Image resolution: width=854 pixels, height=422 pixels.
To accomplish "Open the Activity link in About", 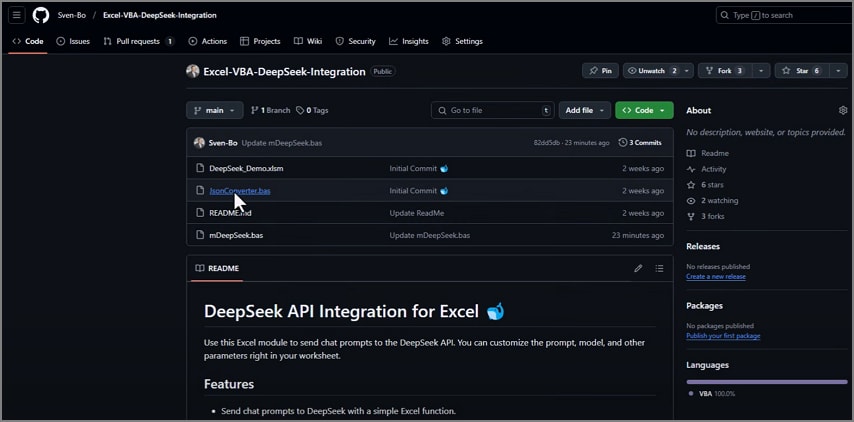I will coord(707,169).
